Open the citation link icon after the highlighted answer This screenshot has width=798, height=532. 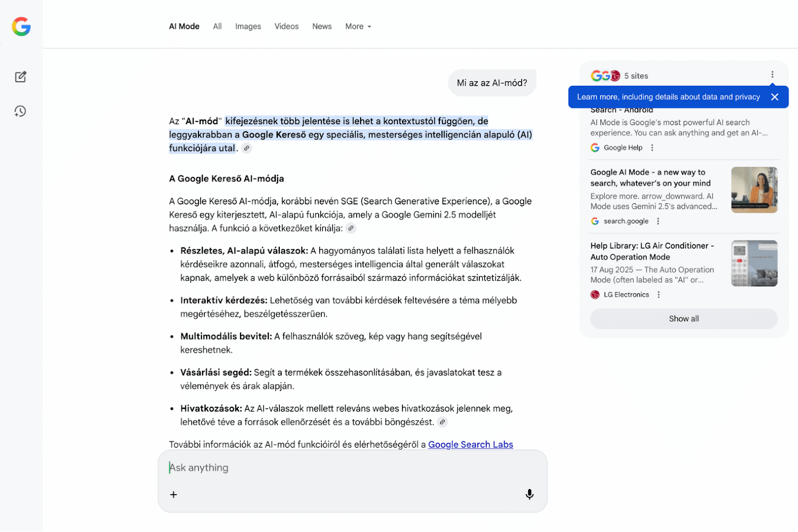(x=246, y=148)
